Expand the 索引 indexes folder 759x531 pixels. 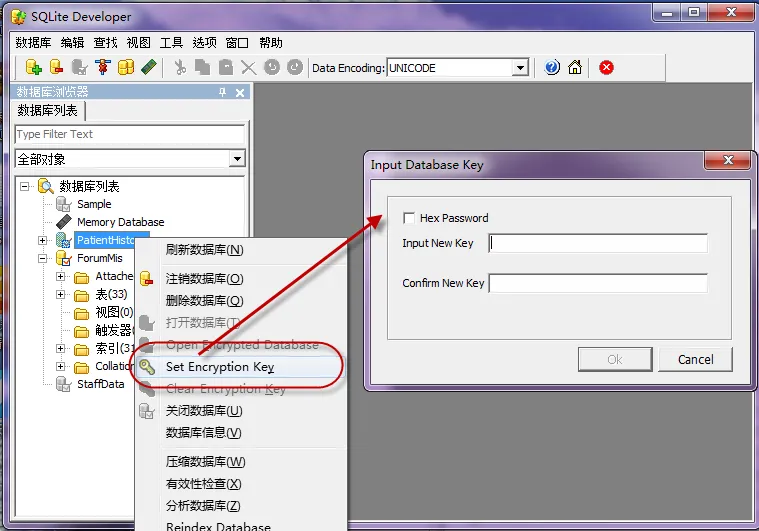[x=61, y=349]
